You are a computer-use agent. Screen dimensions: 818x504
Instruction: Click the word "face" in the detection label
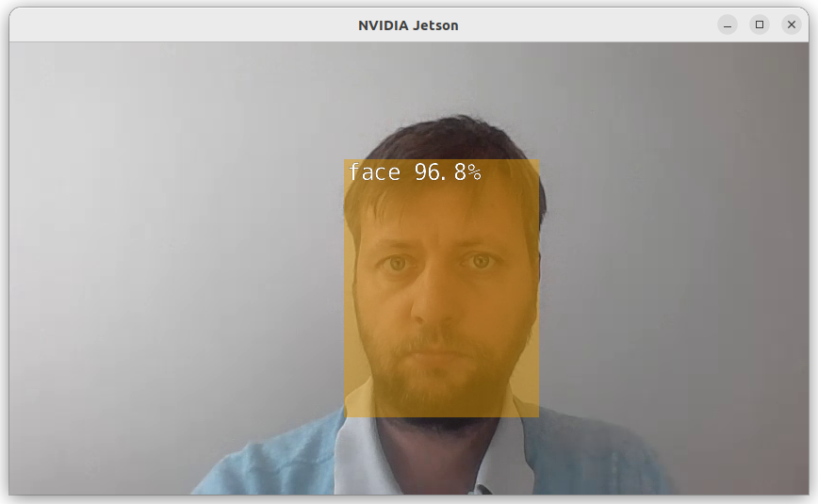[374, 172]
